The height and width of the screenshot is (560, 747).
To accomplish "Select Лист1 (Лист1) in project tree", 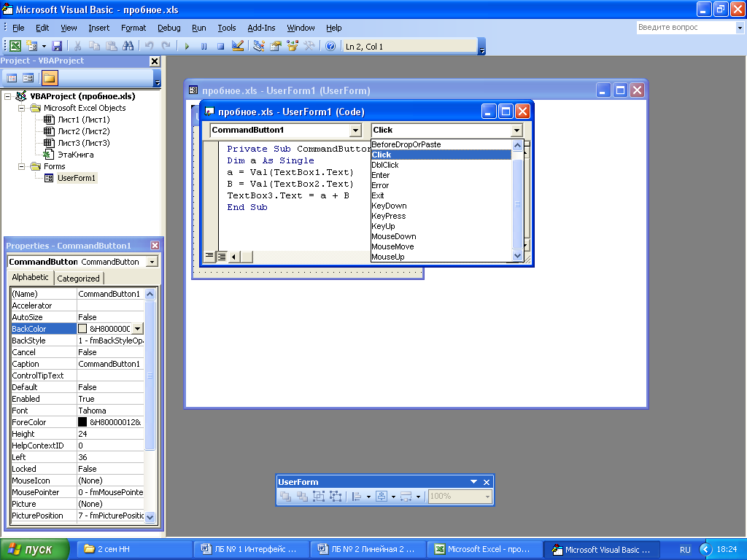I will click(83, 120).
